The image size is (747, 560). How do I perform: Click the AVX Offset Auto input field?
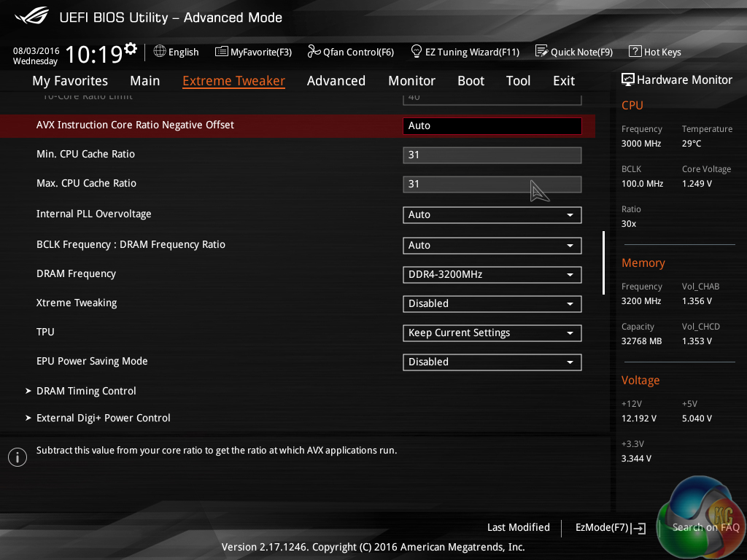pos(492,125)
